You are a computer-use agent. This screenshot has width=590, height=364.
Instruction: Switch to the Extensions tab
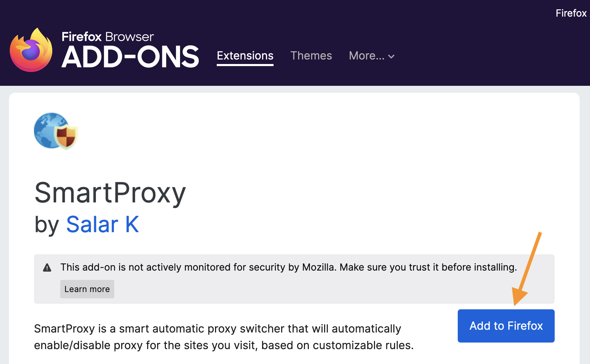point(245,56)
